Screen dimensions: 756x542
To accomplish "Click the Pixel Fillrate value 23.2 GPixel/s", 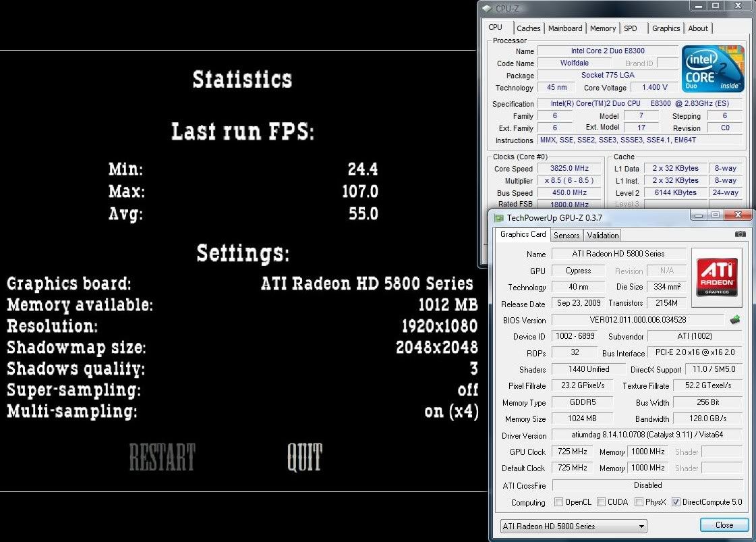I will [583, 385].
